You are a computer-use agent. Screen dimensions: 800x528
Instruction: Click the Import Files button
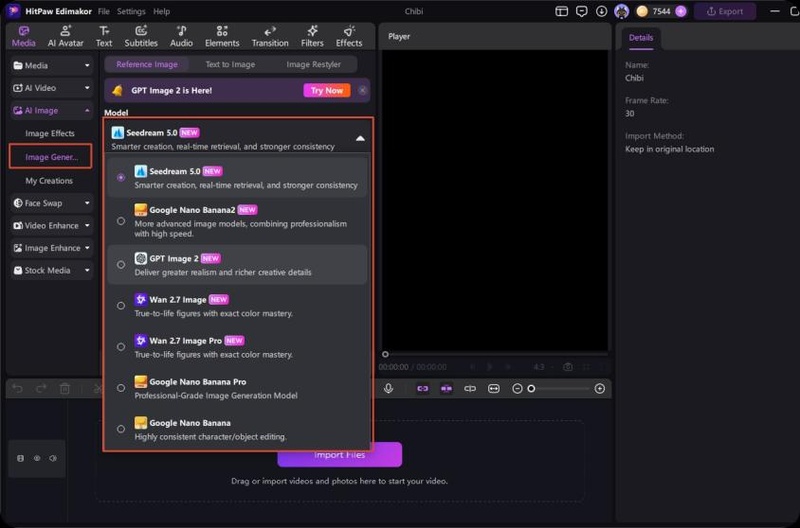point(340,455)
